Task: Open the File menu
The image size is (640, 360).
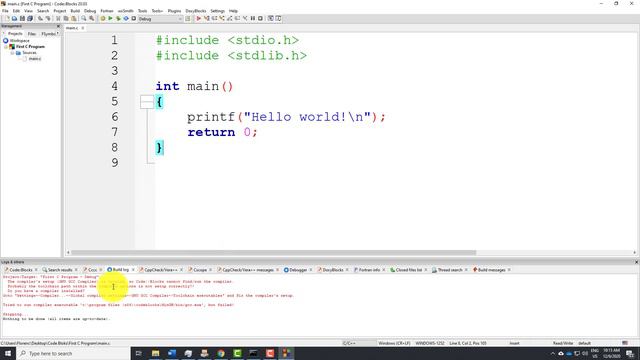Action: tap(5, 11)
